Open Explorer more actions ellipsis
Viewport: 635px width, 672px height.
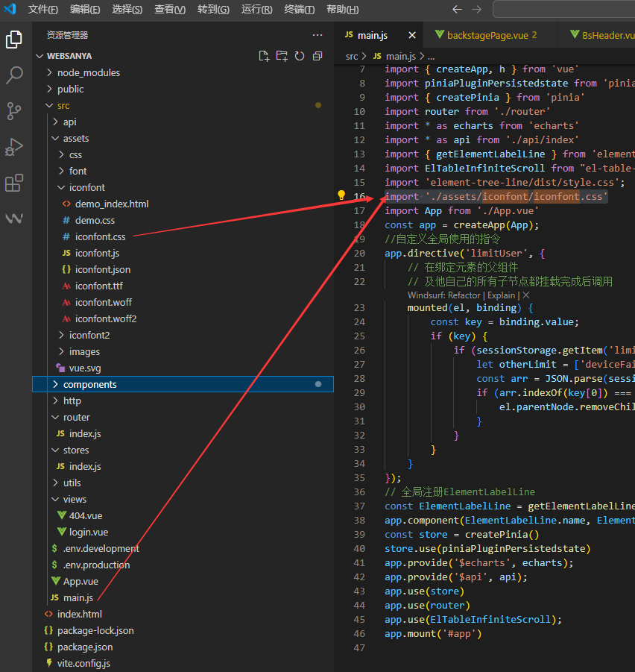pos(317,35)
